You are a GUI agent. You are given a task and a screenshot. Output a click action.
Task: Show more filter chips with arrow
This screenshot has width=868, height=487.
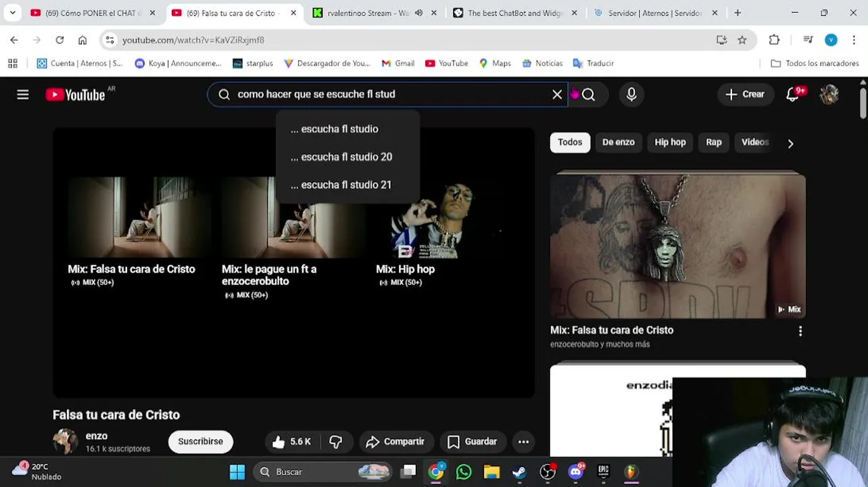(790, 143)
